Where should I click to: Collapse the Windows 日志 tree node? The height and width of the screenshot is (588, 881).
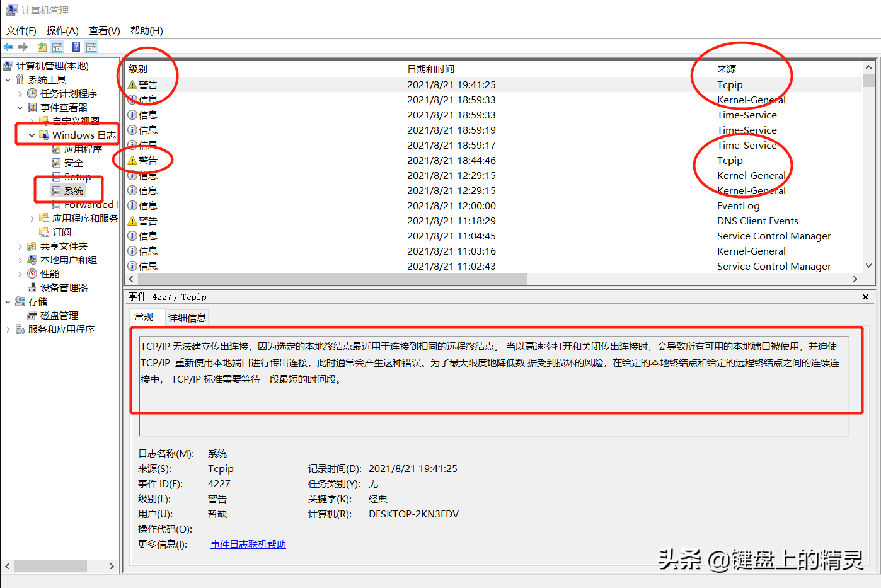(32, 135)
